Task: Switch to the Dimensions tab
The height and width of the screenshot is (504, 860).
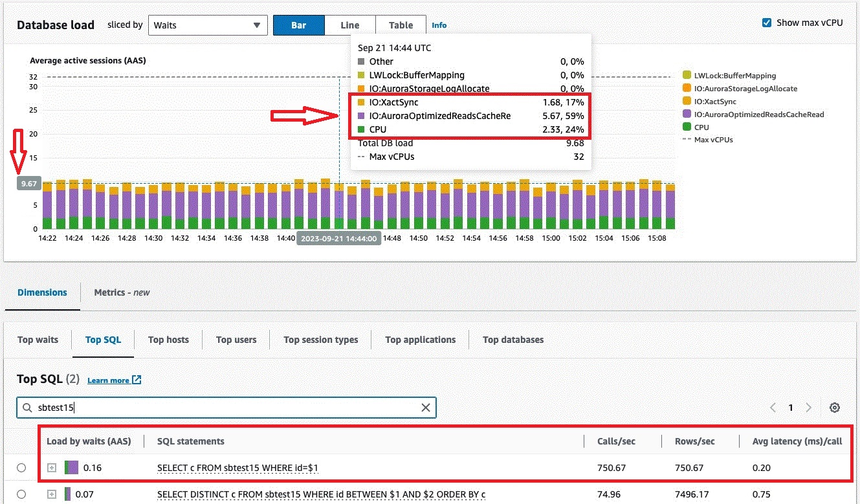Action: [x=42, y=292]
